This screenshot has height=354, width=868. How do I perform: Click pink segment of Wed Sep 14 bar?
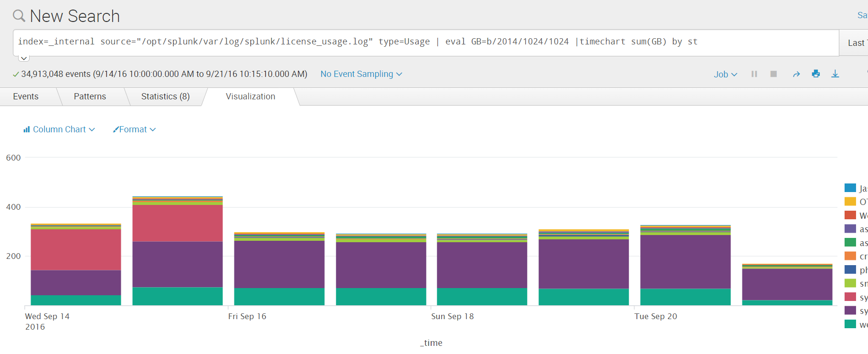click(x=76, y=250)
